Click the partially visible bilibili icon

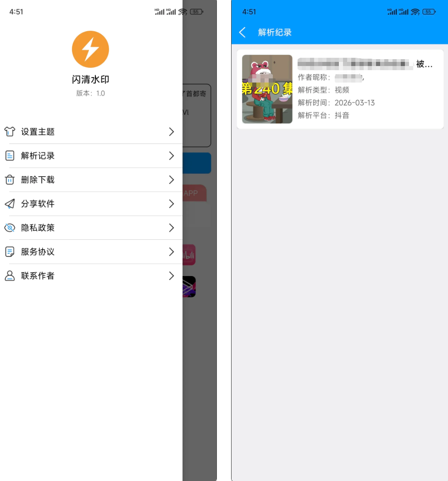click(x=188, y=255)
